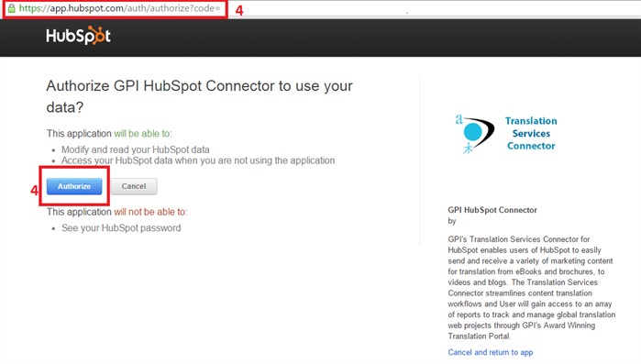Image resolution: width=641 pixels, height=364 pixels.
Task: Click the GPI HubSpot Connector app title
Action: (492, 210)
